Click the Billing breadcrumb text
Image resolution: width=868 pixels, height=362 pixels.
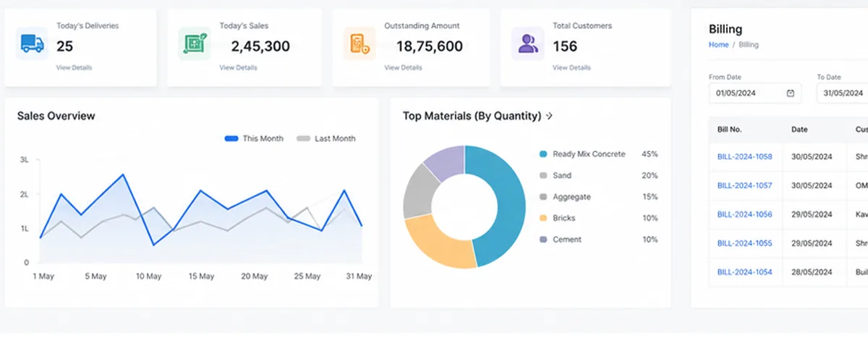[x=749, y=45]
